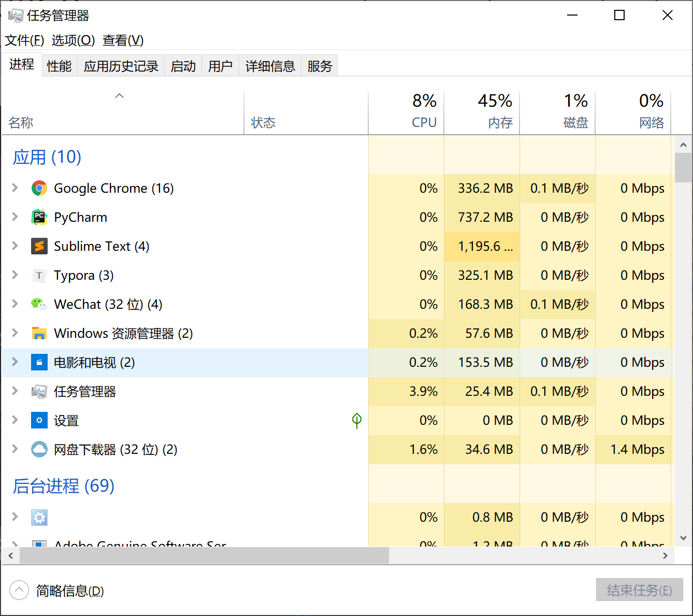Sort processes by 内存 usage column
693x616 pixels.
pyautogui.click(x=482, y=113)
